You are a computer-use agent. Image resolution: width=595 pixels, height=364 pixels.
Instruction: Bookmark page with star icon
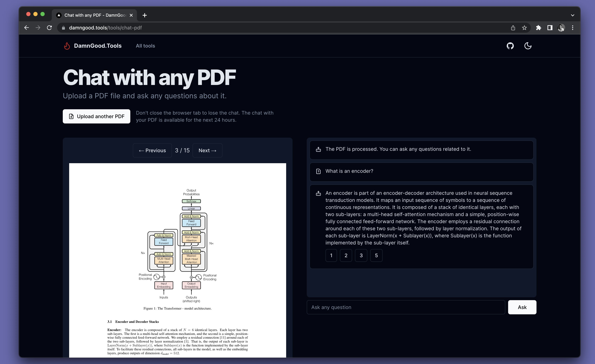(x=524, y=28)
